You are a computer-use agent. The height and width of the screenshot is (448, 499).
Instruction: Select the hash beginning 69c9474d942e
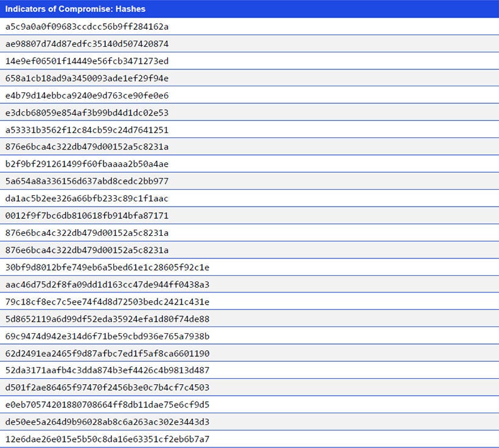pos(107,336)
